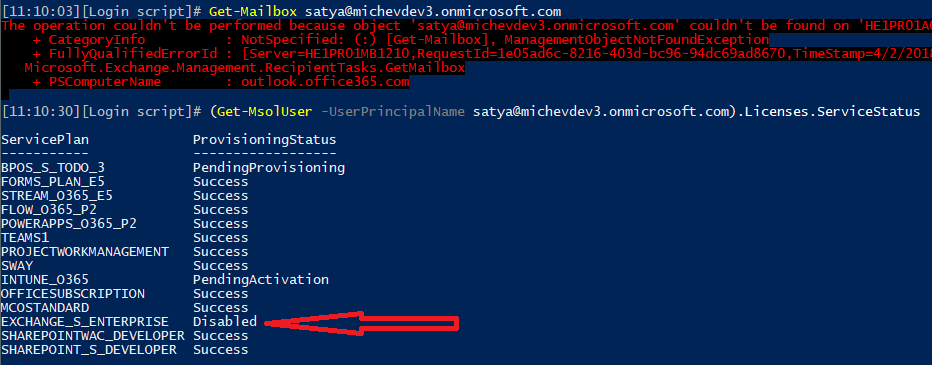Click the INTUNE_O365 service plan entry

tap(45, 279)
